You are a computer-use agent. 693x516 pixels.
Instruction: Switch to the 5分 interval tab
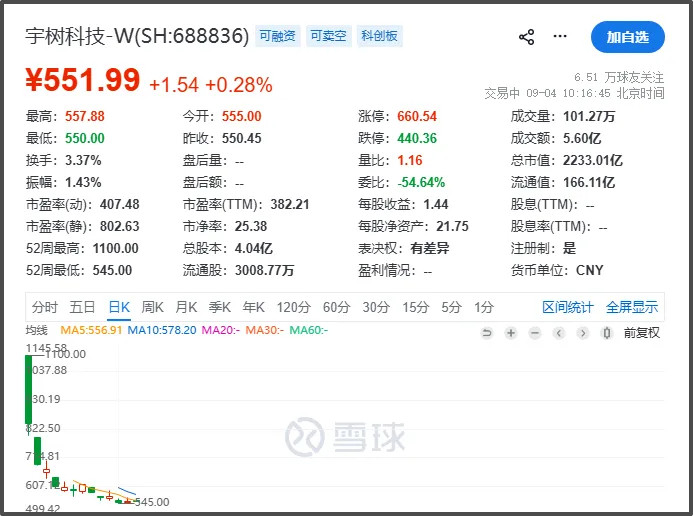pyautogui.click(x=451, y=307)
